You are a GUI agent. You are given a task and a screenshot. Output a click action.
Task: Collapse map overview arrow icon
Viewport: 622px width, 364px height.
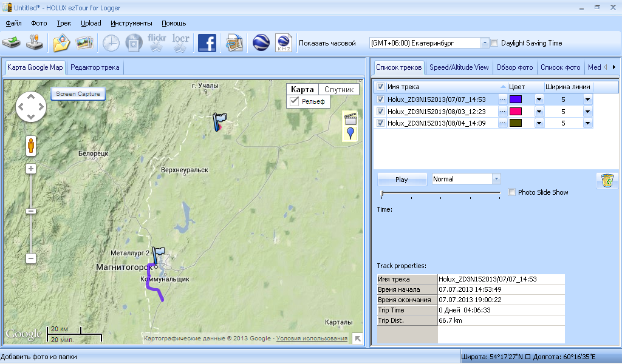coord(358,339)
